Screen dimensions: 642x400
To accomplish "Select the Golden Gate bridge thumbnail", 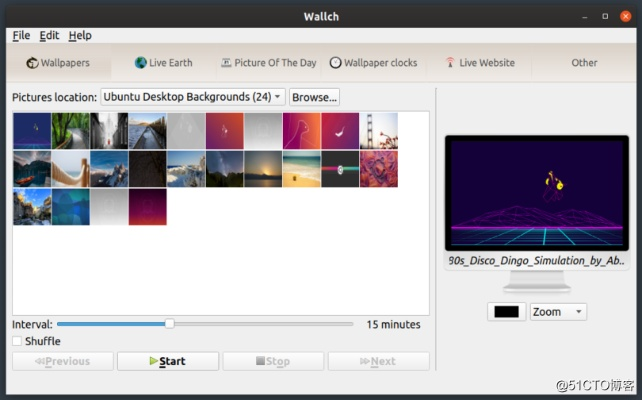I will pos(379,130).
